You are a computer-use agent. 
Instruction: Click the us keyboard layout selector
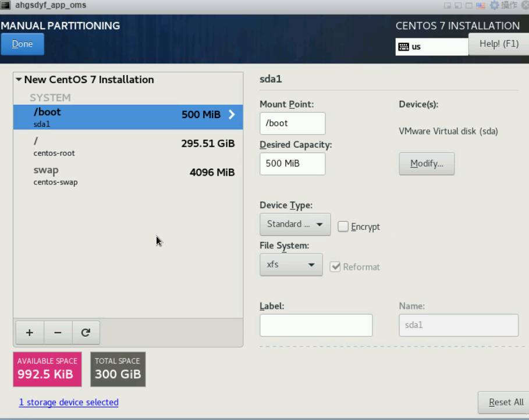(432, 47)
